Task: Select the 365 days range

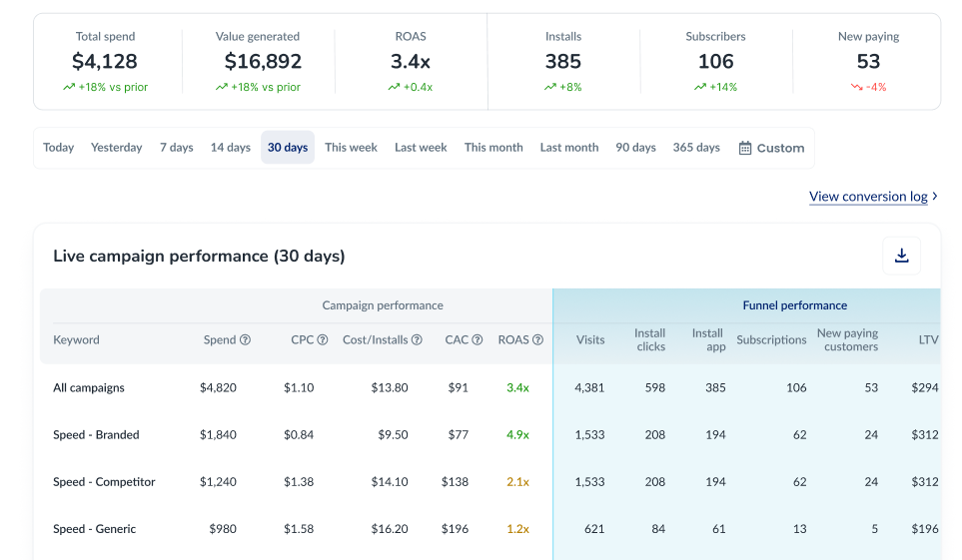Action: 696,147
